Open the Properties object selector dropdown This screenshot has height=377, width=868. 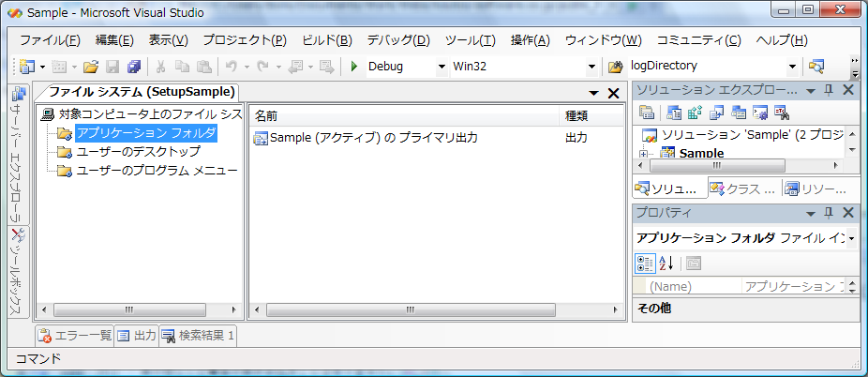click(x=850, y=238)
